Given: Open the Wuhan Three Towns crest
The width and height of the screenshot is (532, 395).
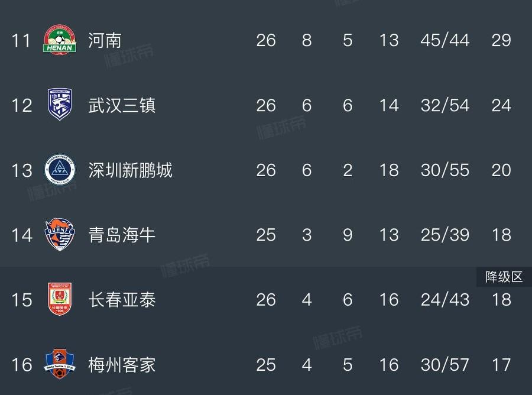Looking at the screenshot, I should [x=60, y=104].
